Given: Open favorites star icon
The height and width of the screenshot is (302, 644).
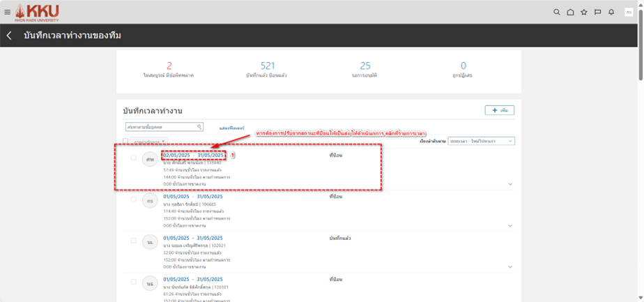Looking at the screenshot, I should (x=584, y=12).
